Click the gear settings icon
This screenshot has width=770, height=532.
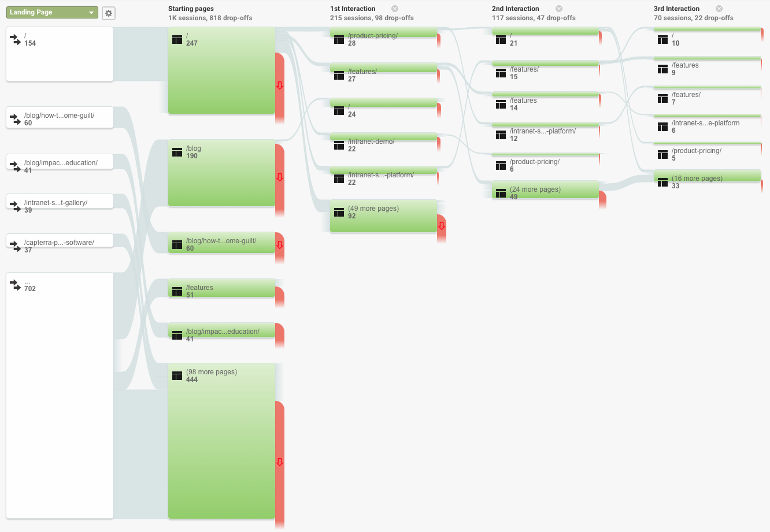pyautogui.click(x=108, y=13)
